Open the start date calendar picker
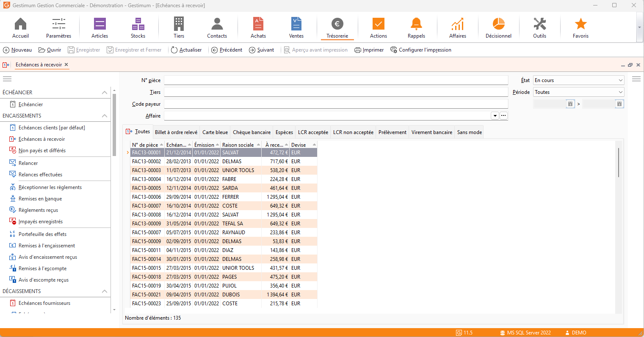 coord(570,104)
